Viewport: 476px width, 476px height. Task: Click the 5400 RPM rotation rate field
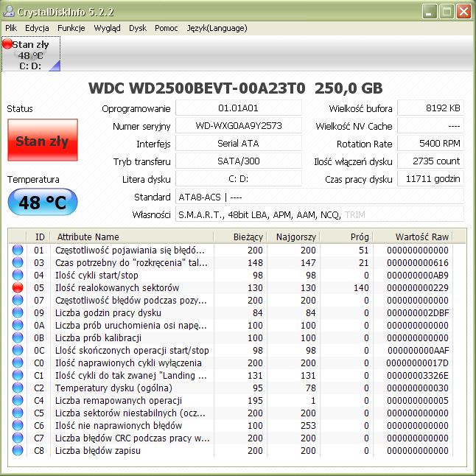431,143
